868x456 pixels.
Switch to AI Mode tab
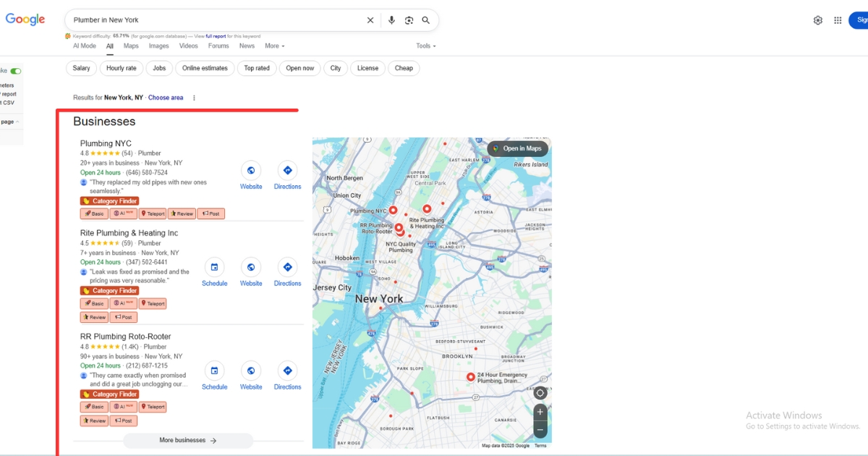(x=85, y=46)
